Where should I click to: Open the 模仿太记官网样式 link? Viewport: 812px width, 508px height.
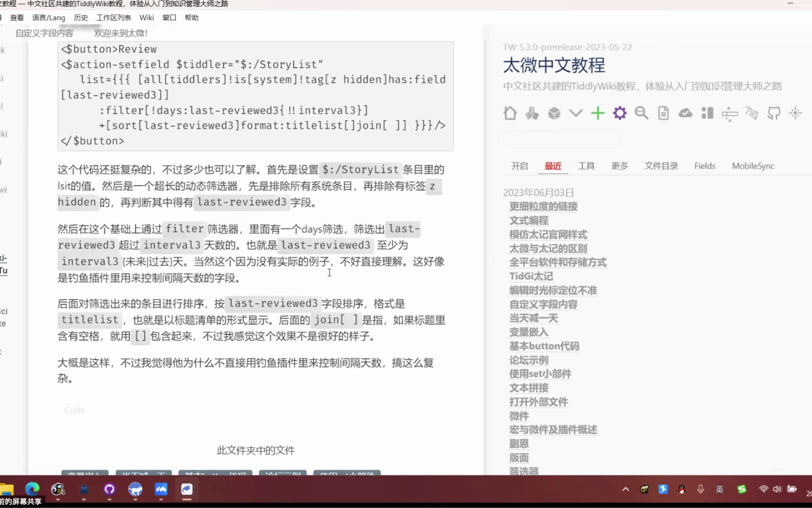548,234
